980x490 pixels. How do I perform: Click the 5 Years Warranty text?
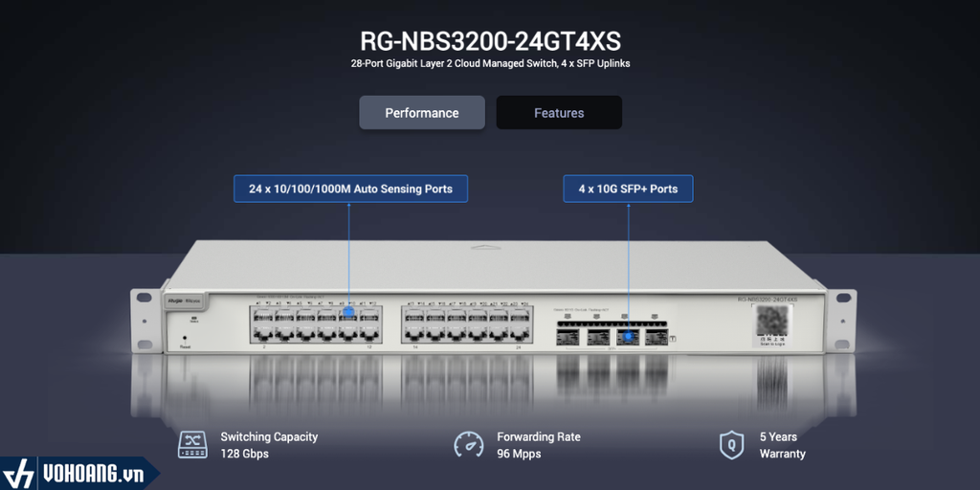click(783, 445)
